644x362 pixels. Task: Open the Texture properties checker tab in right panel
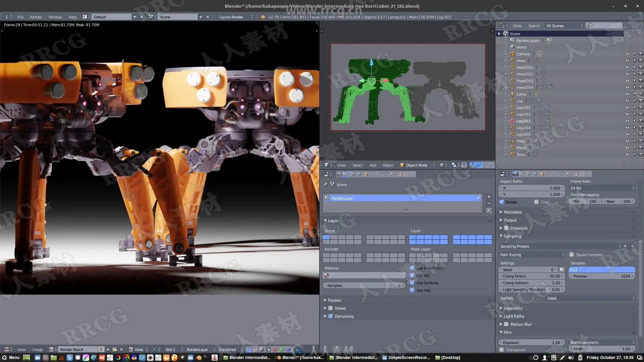(575, 174)
